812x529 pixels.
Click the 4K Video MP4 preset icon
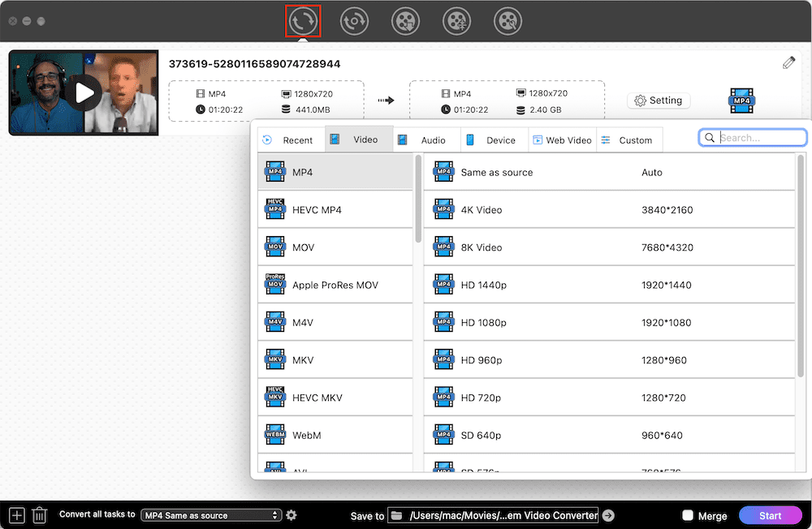443,209
